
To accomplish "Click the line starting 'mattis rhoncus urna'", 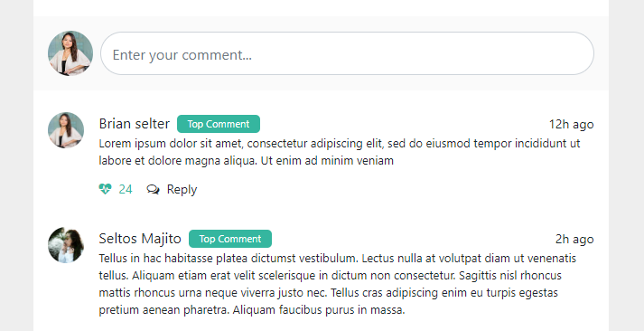I will [x=329, y=293].
